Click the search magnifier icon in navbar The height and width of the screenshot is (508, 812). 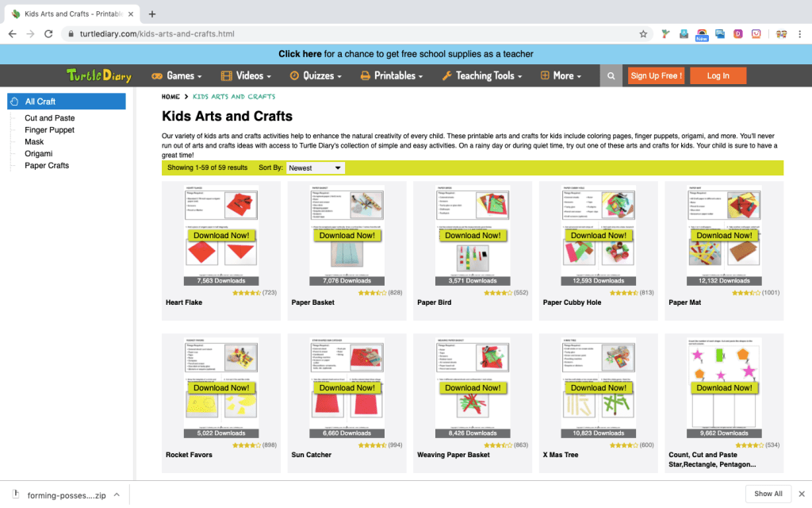pyautogui.click(x=611, y=76)
